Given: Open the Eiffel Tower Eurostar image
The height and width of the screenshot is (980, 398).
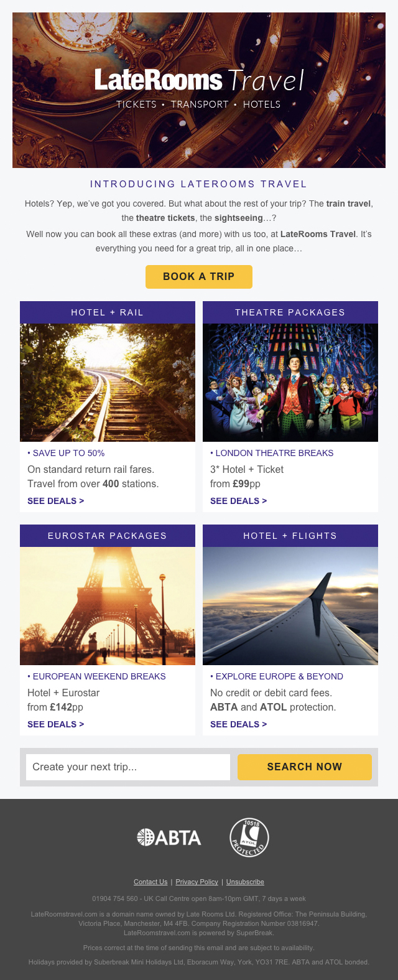Looking at the screenshot, I should pos(108,606).
